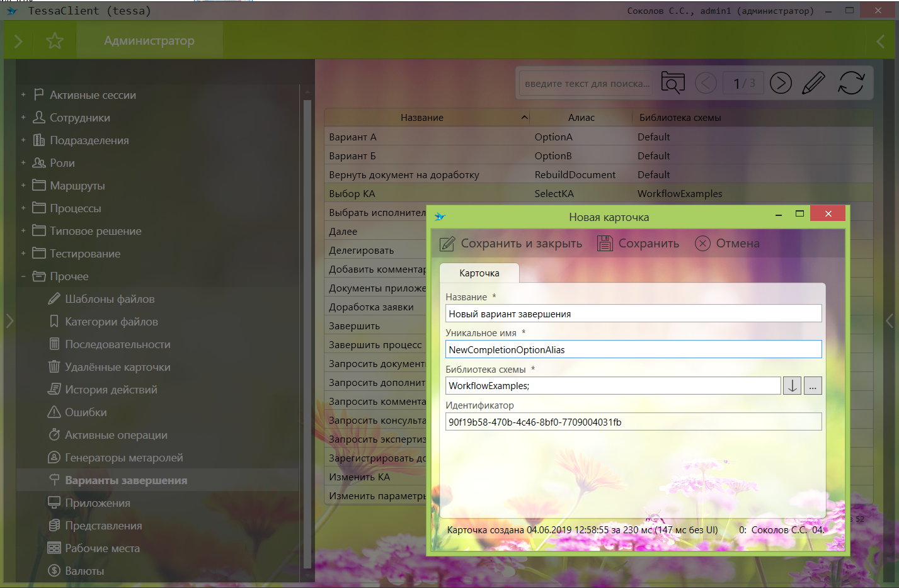Screen dimensions: 899x588
Task: Expand the Сотрудники tree node
Action: pos(23,118)
